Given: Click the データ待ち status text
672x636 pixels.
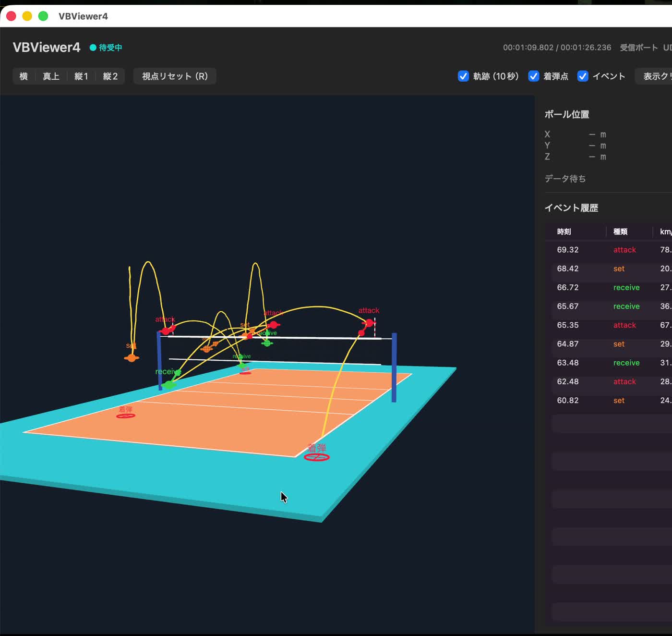Looking at the screenshot, I should 565,179.
